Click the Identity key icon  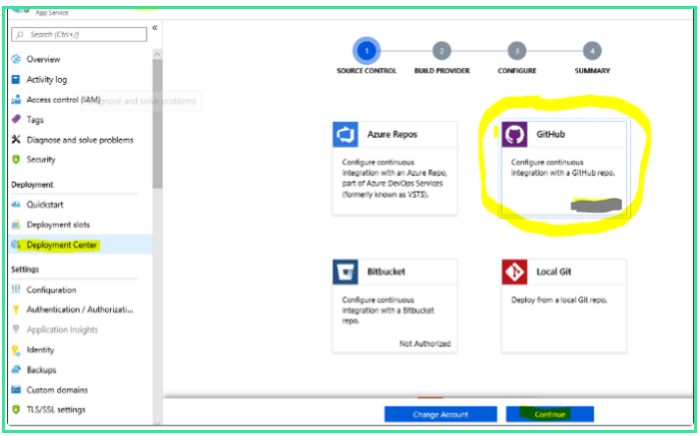(x=16, y=350)
